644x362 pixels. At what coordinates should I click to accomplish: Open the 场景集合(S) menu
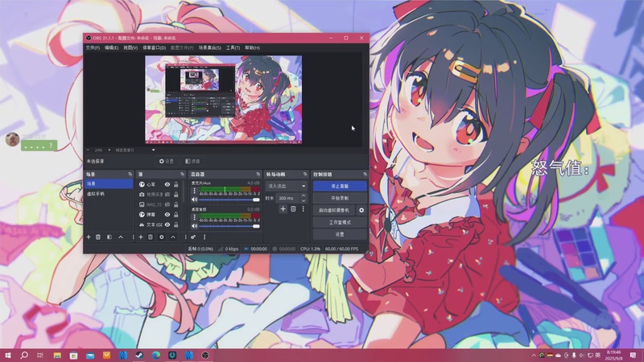click(x=210, y=48)
